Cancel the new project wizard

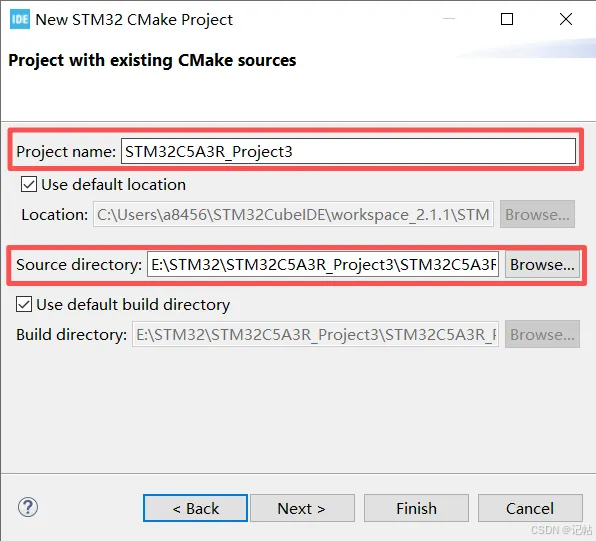coord(530,508)
